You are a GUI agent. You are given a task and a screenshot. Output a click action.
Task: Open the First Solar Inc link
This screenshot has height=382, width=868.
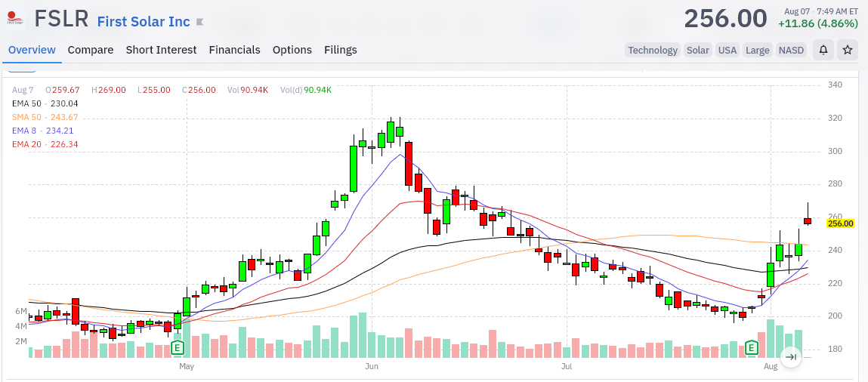coord(144,22)
